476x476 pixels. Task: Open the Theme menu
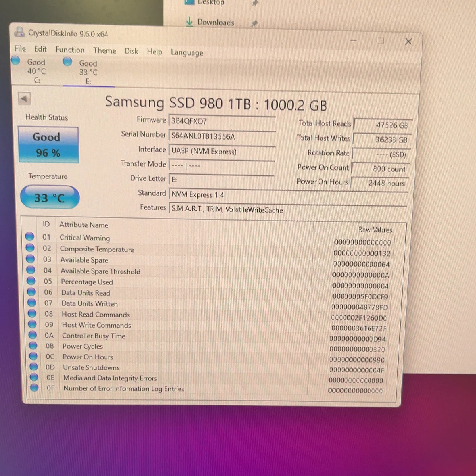[105, 50]
